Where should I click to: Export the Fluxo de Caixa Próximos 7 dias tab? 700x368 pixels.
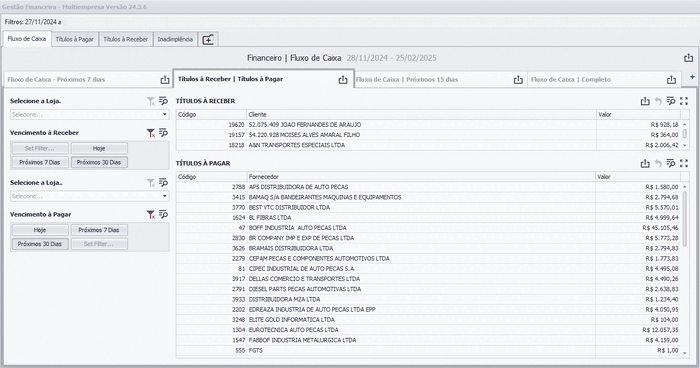tap(165, 79)
